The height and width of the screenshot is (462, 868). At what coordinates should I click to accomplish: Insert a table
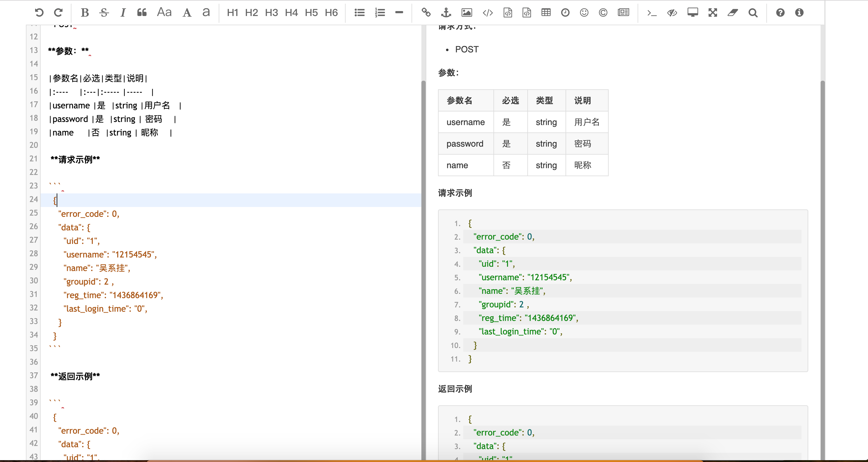(546, 13)
